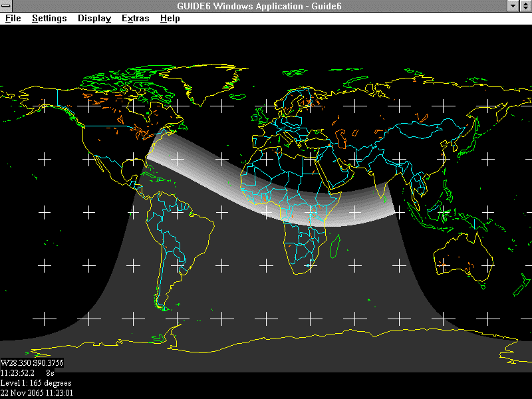
Task: Click the GUIDE6 Windows Application title bar
Action: click(x=266, y=6)
